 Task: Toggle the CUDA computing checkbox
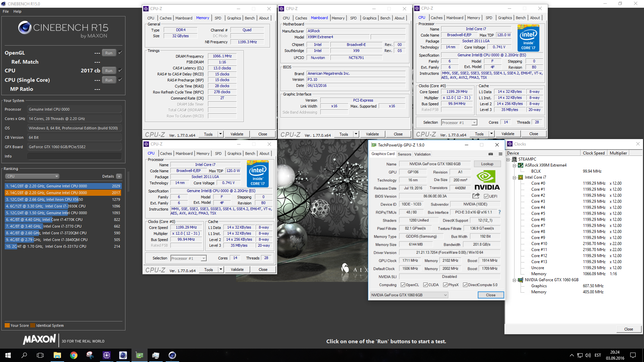[x=425, y=285]
